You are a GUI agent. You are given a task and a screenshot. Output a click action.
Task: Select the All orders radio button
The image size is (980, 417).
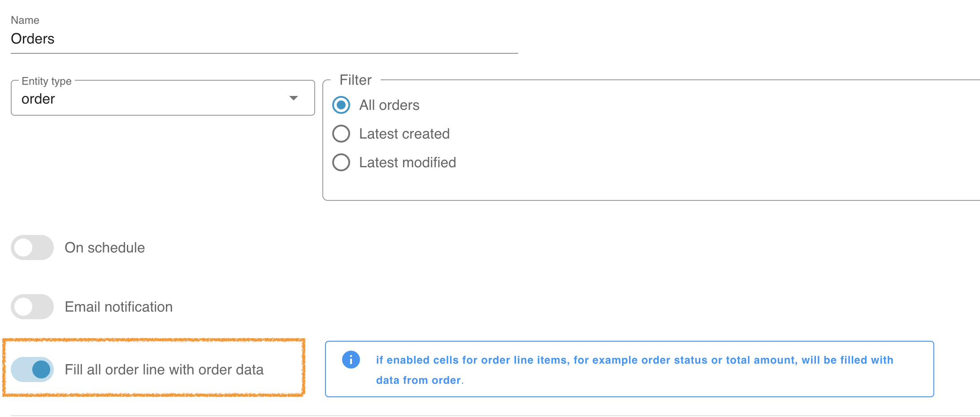(341, 105)
